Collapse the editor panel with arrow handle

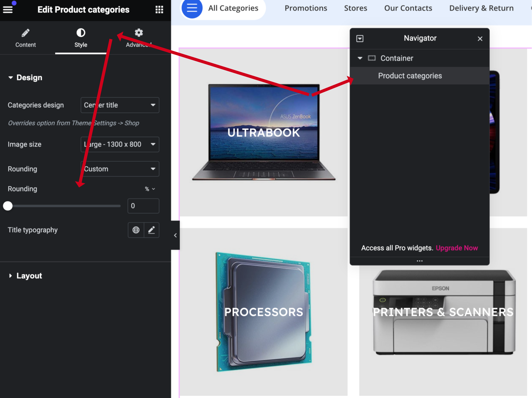click(x=175, y=235)
